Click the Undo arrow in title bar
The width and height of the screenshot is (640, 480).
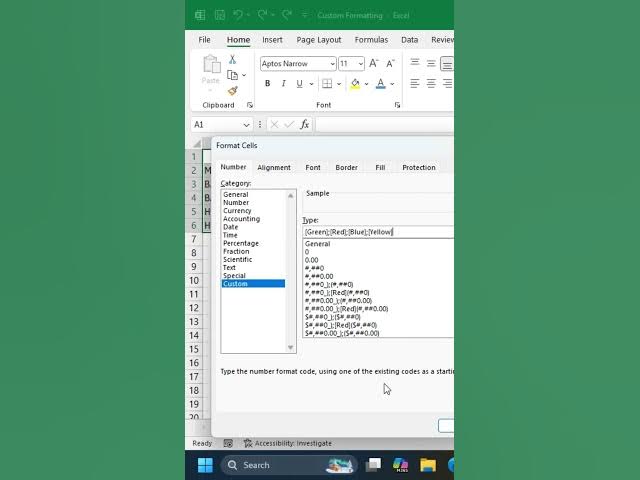coord(238,15)
